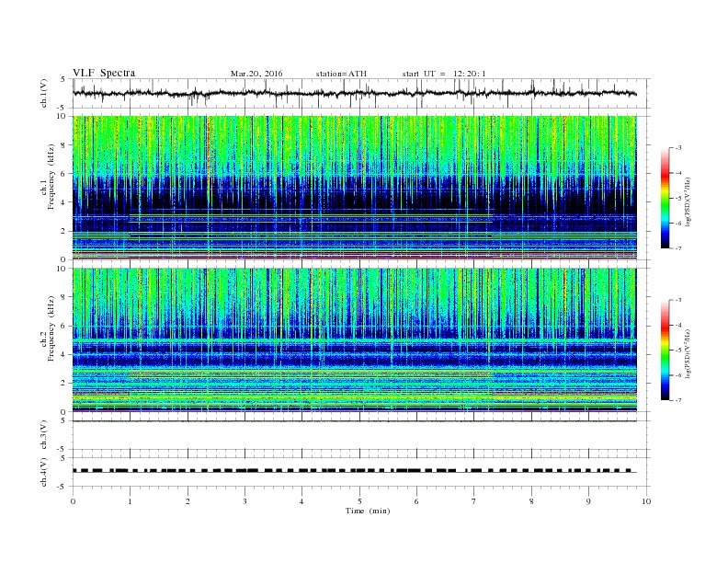Click the 'VLF Spectra' title text
The height and width of the screenshot is (563, 728).
(104, 73)
